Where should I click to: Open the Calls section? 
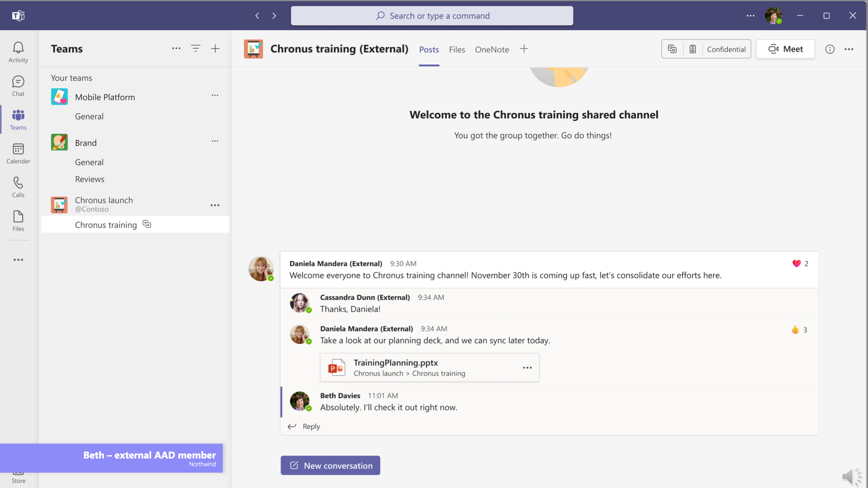18,187
